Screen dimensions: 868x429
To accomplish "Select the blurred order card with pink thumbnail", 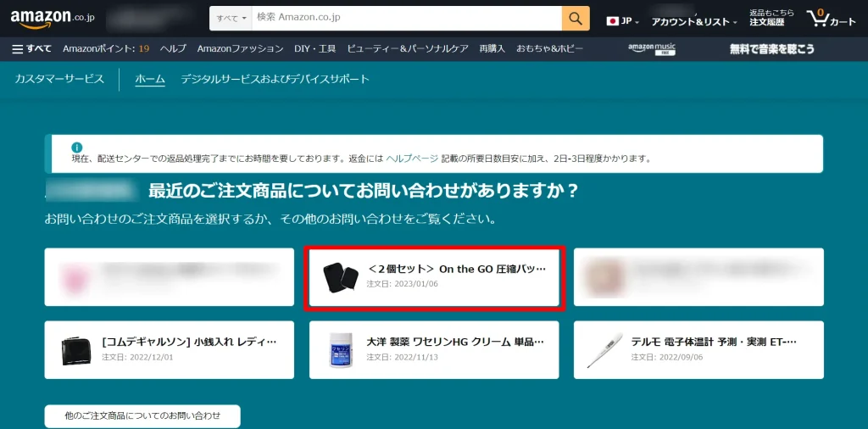I will pyautogui.click(x=170, y=276).
